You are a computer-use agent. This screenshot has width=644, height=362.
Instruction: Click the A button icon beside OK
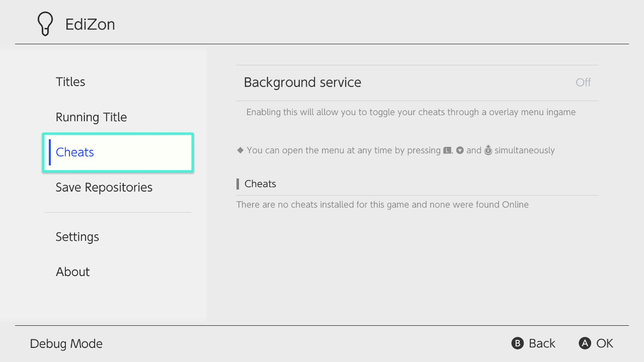point(585,343)
